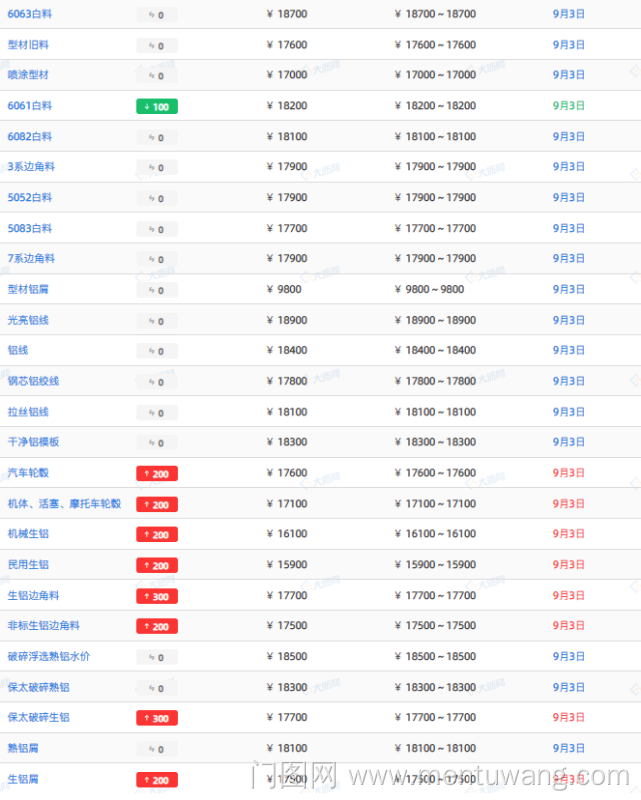This screenshot has width=641, height=800.
Task: Open the 5052白料 details link
Action: click(x=30, y=198)
